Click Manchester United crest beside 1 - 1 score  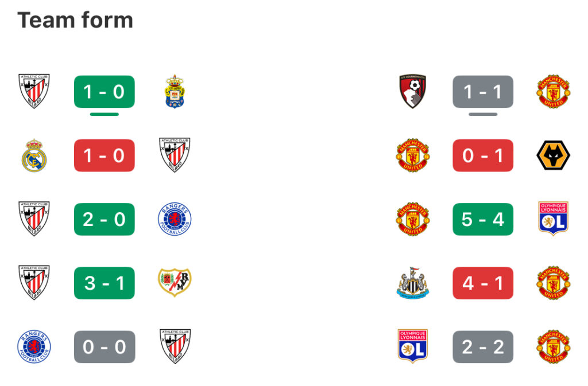pyautogui.click(x=554, y=92)
